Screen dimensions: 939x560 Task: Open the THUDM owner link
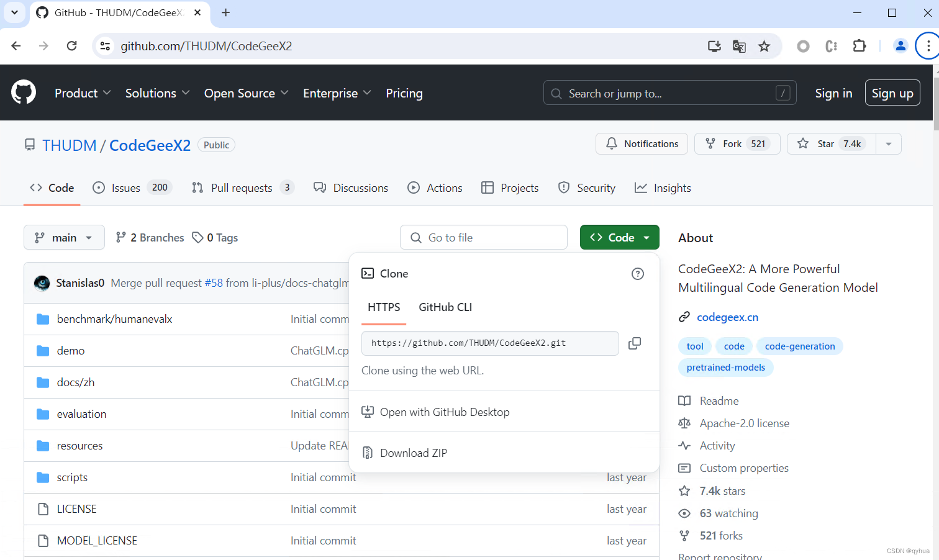click(70, 145)
